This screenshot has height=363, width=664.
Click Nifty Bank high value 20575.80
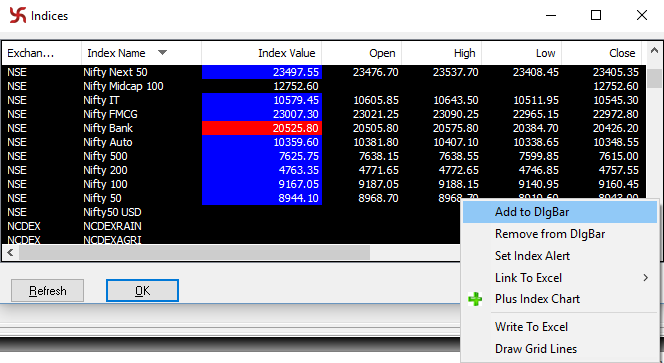456,128
